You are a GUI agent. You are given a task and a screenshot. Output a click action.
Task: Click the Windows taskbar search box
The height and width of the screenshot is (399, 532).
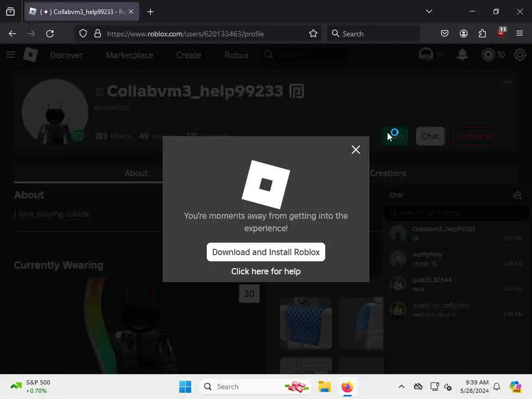255,387
